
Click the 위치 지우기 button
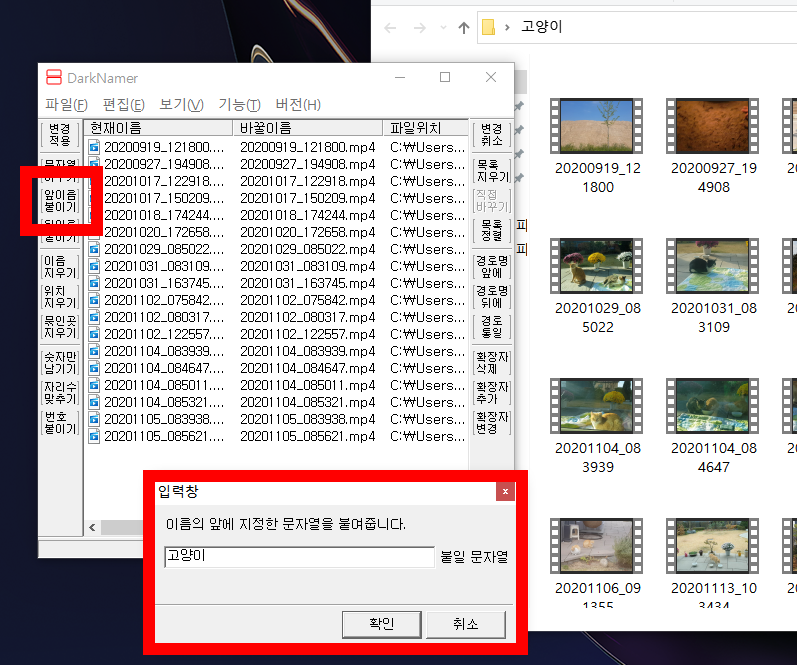coord(60,296)
